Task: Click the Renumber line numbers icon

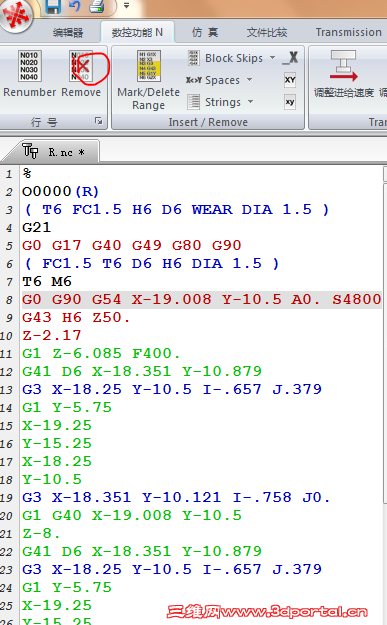Action: click(x=29, y=66)
